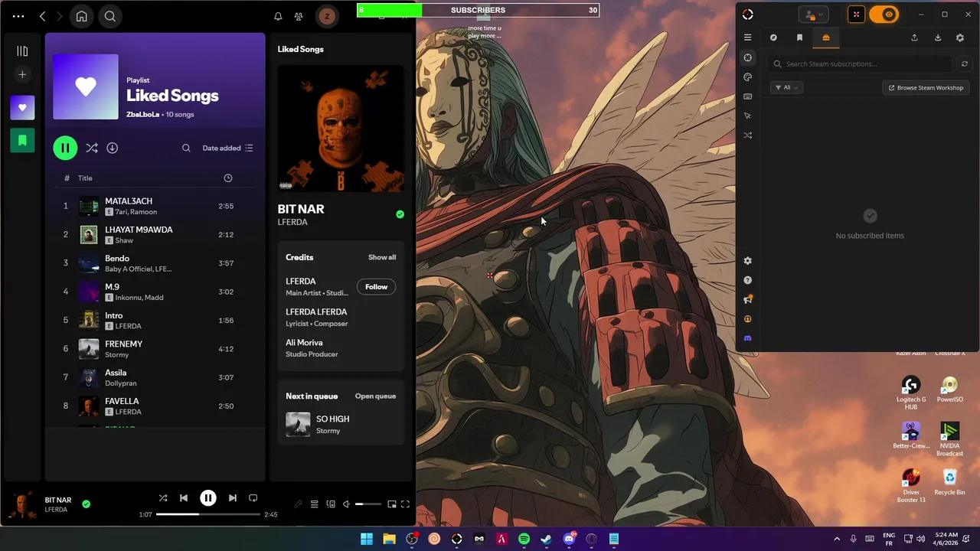Click Show all credits
This screenshot has height=551, width=980.
click(x=382, y=257)
